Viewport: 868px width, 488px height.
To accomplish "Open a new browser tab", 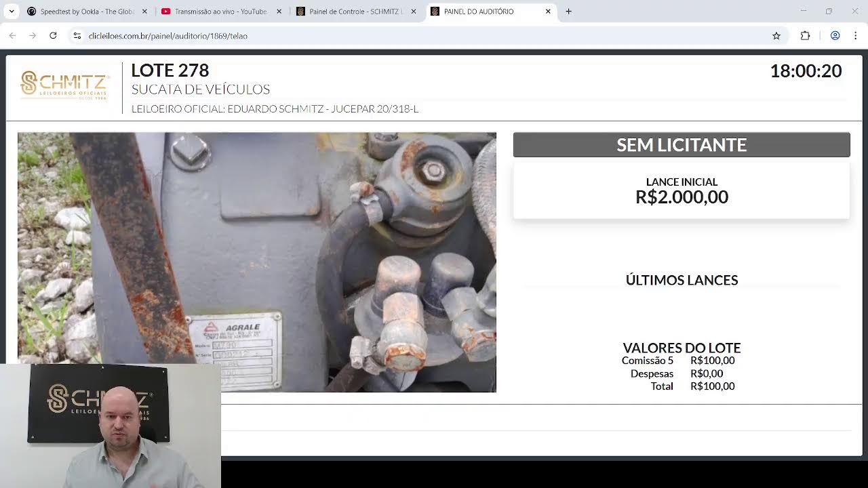I will [x=568, y=12].
